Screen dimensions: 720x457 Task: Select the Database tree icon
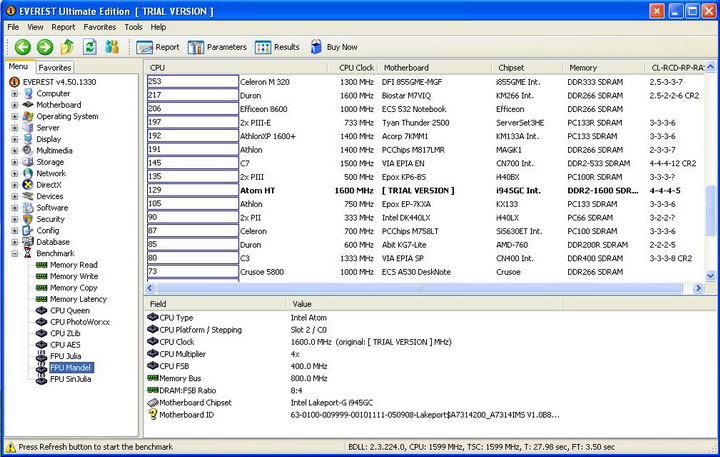(28, 242)
